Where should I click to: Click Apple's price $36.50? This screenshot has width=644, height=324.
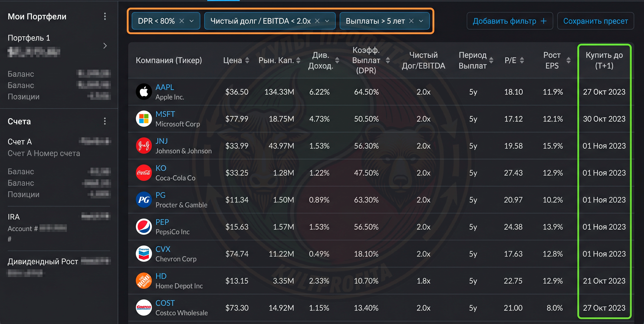click(x=237, y=92)
